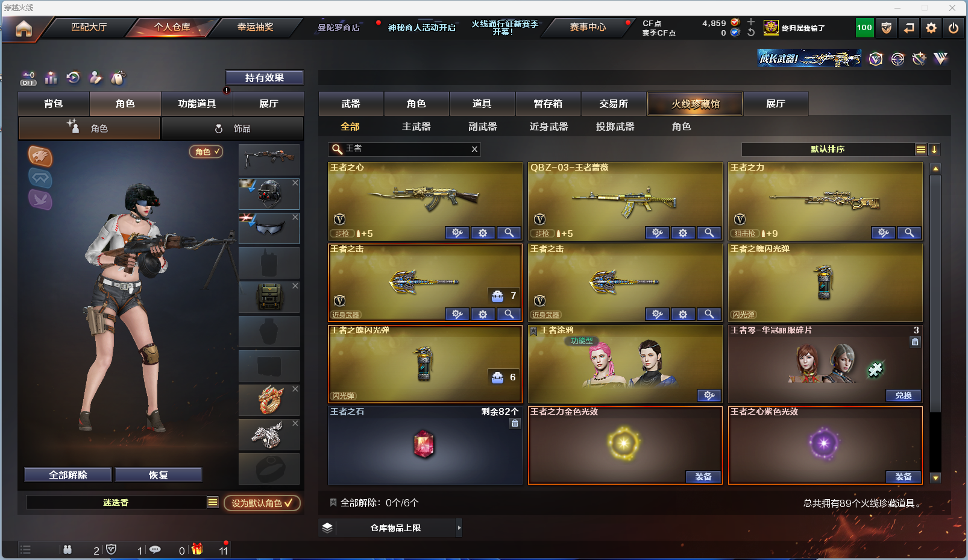This screenshot has height=560, width=968.
Task: Expand the 迷迭香 character list menu
Action: tap(213, 502)
